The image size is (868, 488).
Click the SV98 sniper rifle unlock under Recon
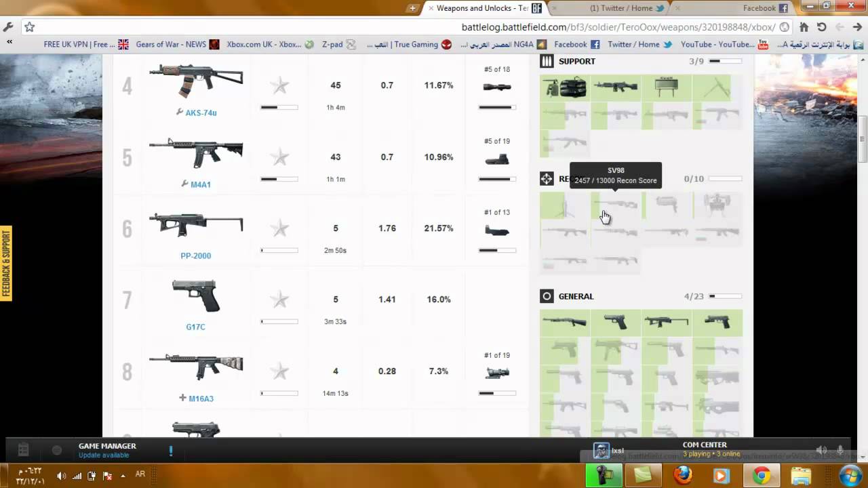(616, 205)
